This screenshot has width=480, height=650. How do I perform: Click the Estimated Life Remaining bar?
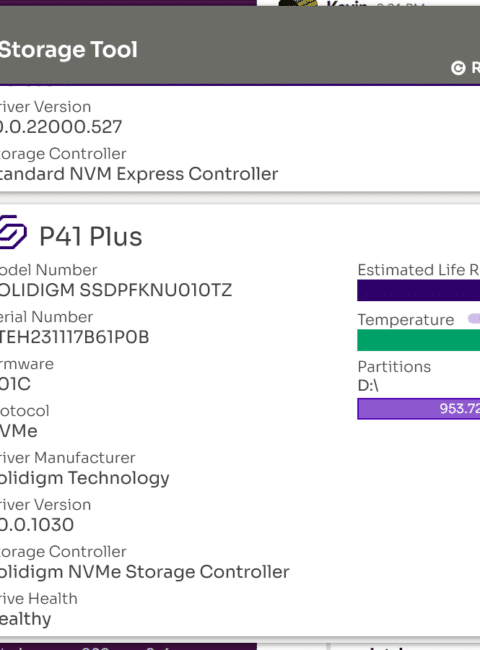(419, 290)
